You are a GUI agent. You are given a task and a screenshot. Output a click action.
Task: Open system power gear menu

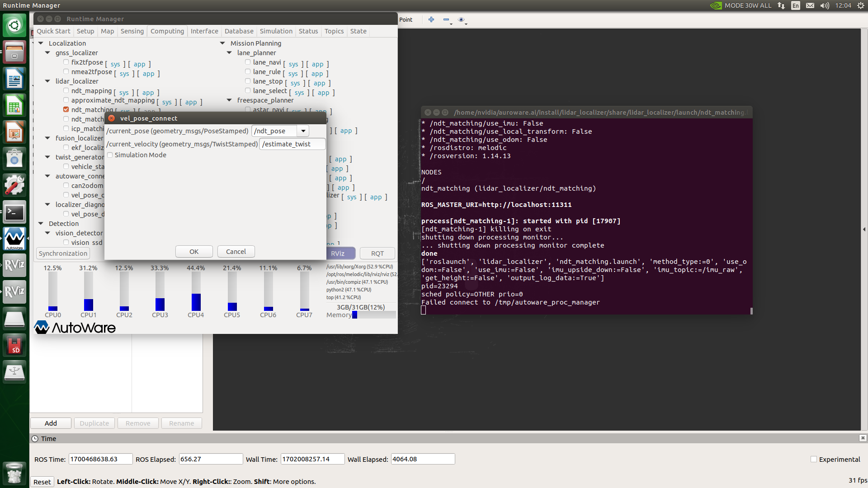coord(861,5)
